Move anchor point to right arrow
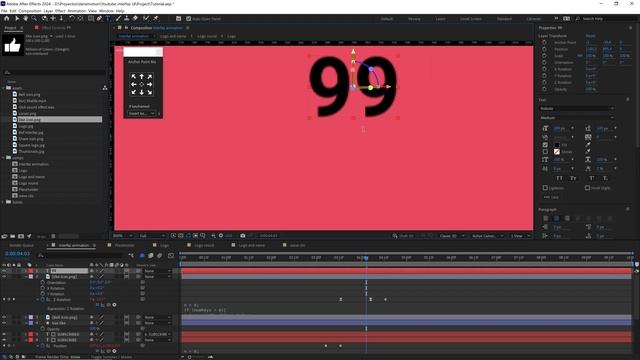The width and height of the screenshot is (640, 360). [150, 84]
